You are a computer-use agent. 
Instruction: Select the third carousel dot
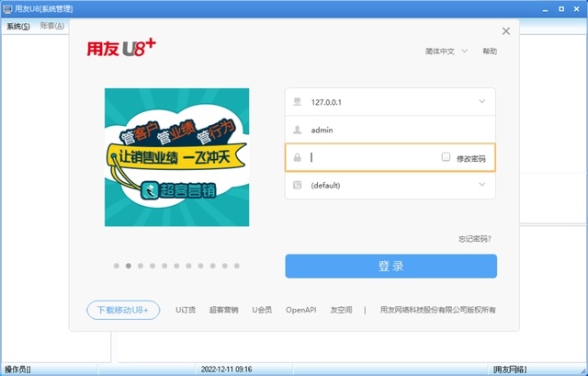[x=141, y=266]
